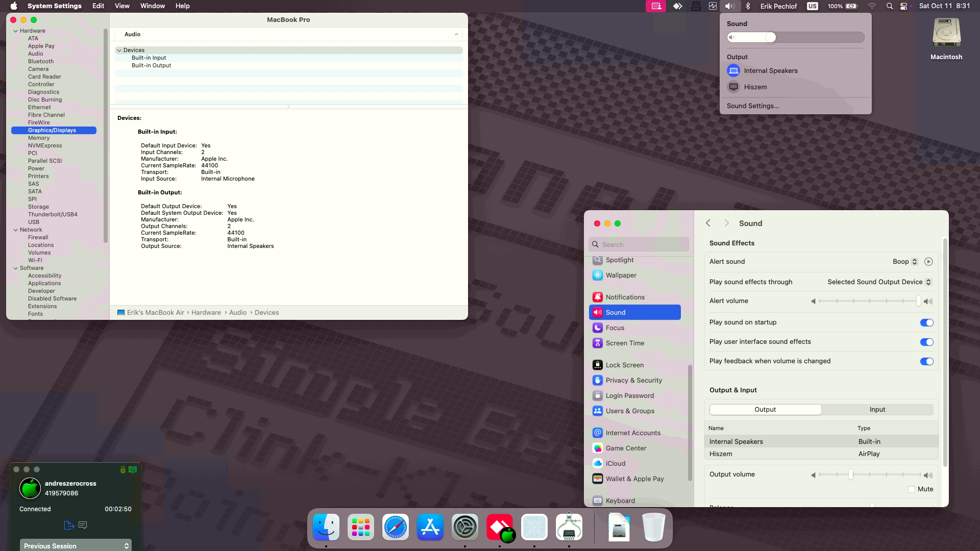The width and height of the screenshot is (980, 551).
Task: Go forward in System Settings
Action: click(x=727, y=223)
